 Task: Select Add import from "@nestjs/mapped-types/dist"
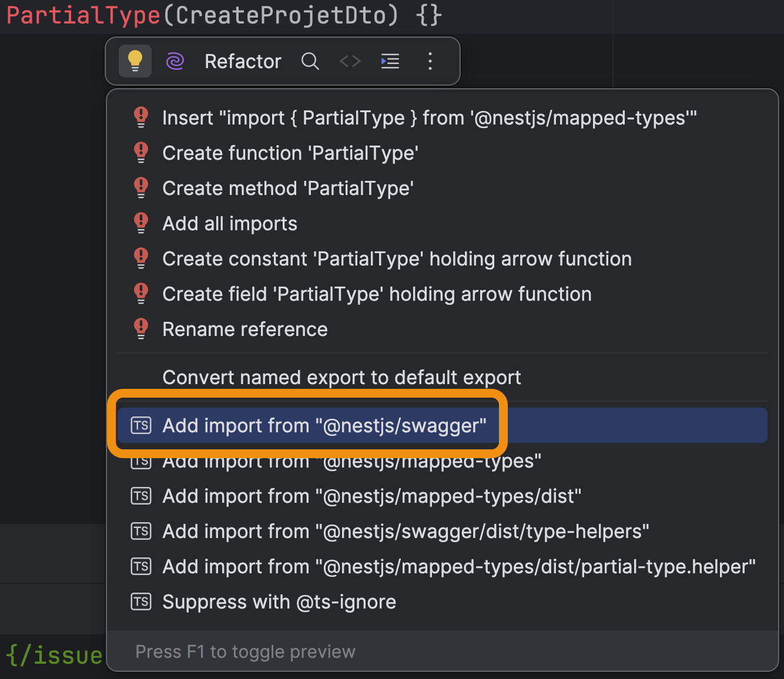pos(371,496)
